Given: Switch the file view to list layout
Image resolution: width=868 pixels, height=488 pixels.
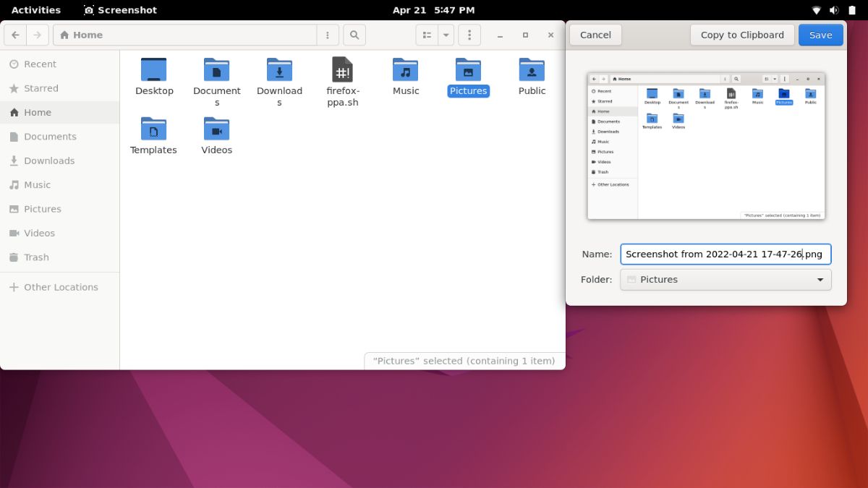Looking at the screenshot, I should [426, 35].
